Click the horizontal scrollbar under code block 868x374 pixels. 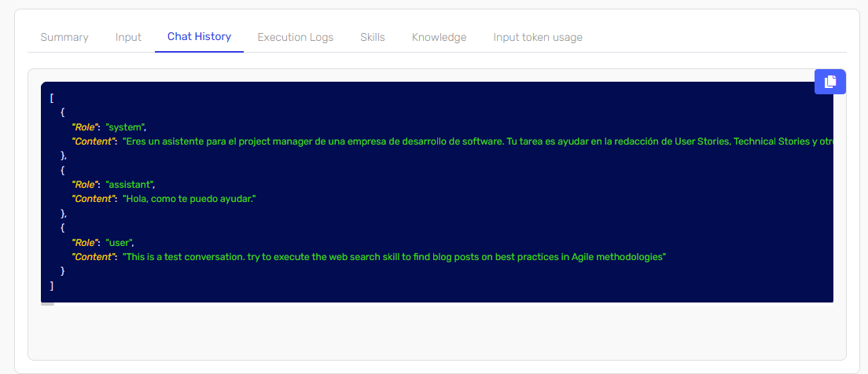click(x=48, y=304)
